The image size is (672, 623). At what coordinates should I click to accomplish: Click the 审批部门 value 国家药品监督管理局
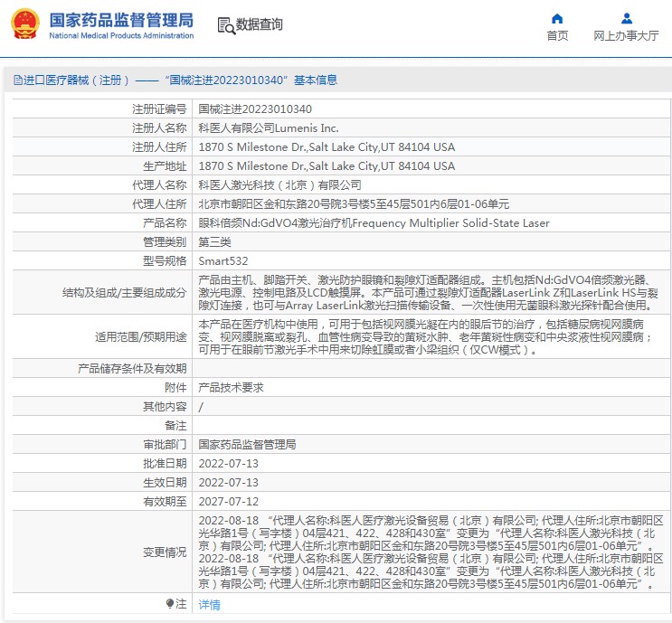247,444
